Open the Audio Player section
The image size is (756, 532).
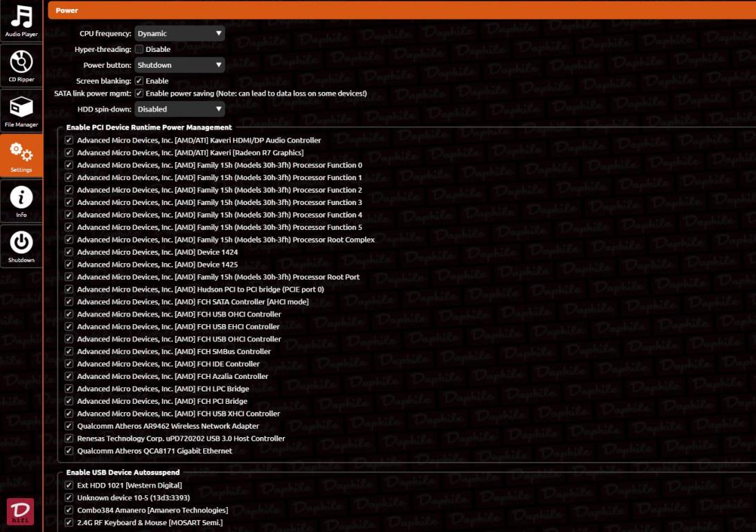(x=21, y=21)
